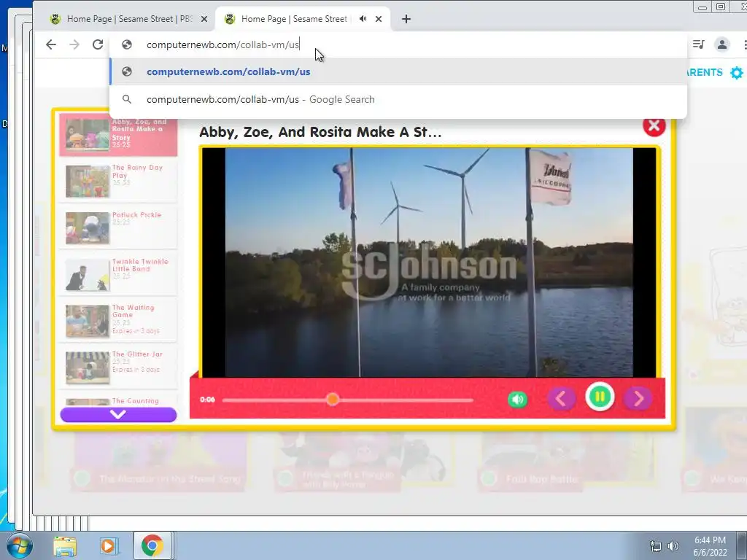Choose the Google Search suggestion for computernewb.com
This screenshot has width=747, height=560.
pos(398,99)
